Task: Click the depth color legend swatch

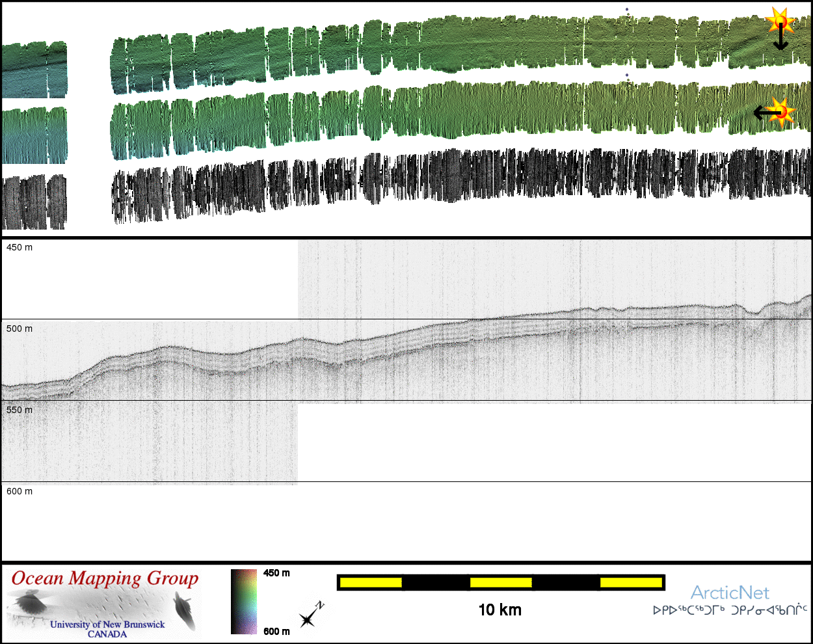Action: tap(244, 601)
